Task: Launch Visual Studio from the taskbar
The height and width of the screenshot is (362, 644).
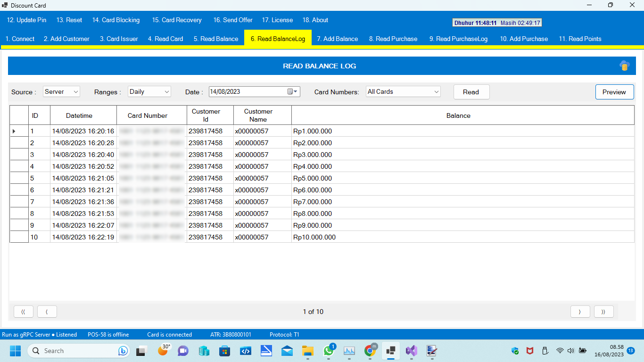Action: (x=411, y=351)
